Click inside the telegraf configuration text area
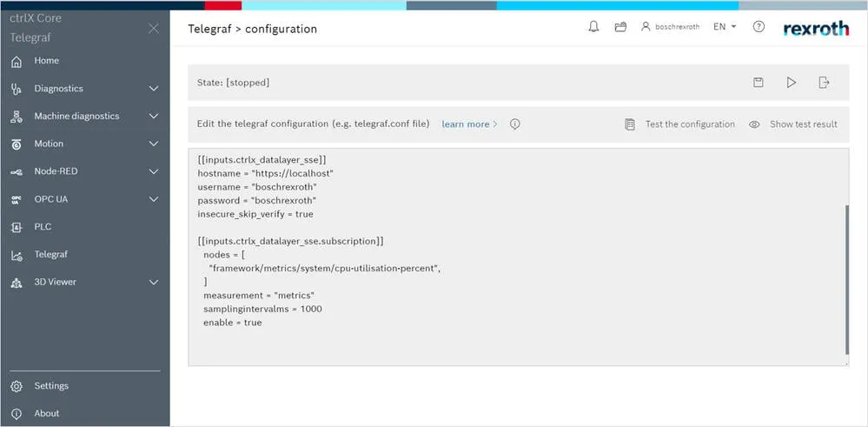Screen dimensions: 868x427 518,257
